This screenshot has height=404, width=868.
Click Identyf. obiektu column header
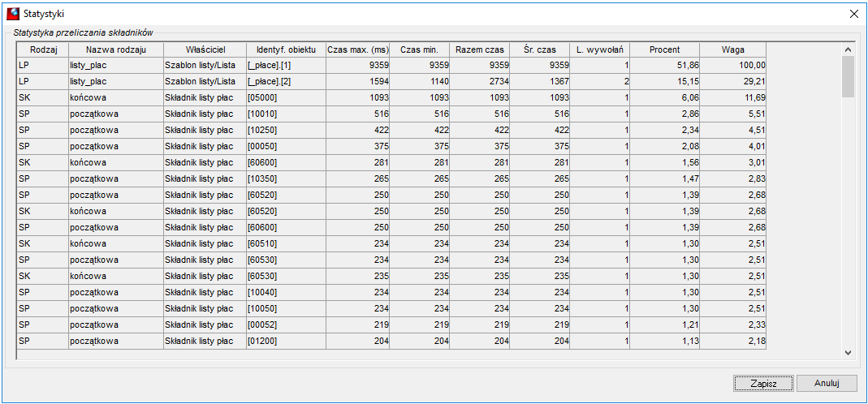(x=286, y=49)
